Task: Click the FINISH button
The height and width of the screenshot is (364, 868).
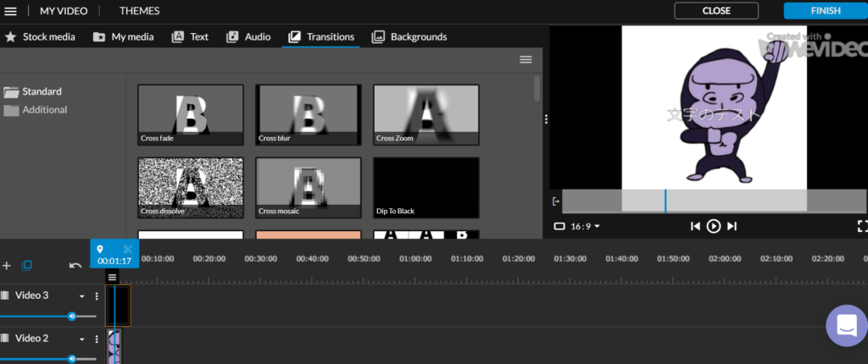Action: coord(826,10)
